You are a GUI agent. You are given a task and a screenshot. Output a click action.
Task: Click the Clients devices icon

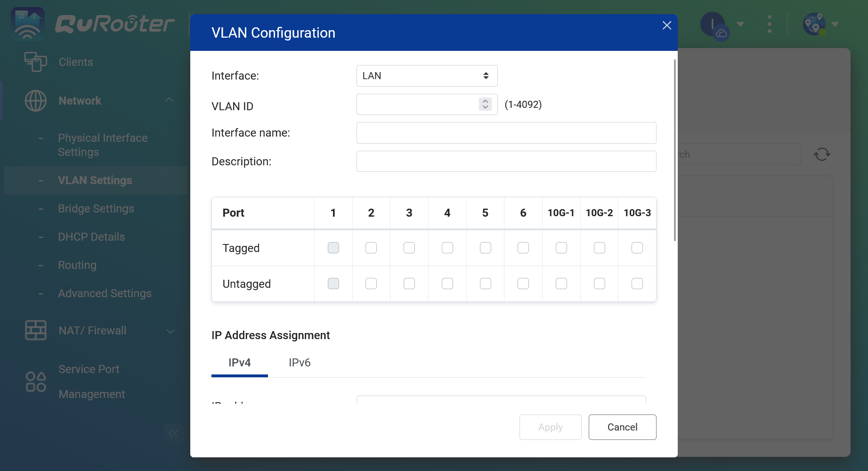tap(35, 62)
